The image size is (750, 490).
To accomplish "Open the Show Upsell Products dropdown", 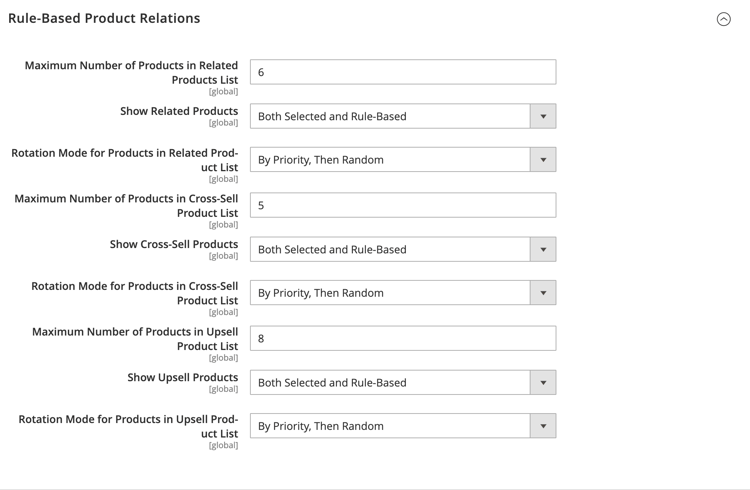I will [x=403, y=382].
